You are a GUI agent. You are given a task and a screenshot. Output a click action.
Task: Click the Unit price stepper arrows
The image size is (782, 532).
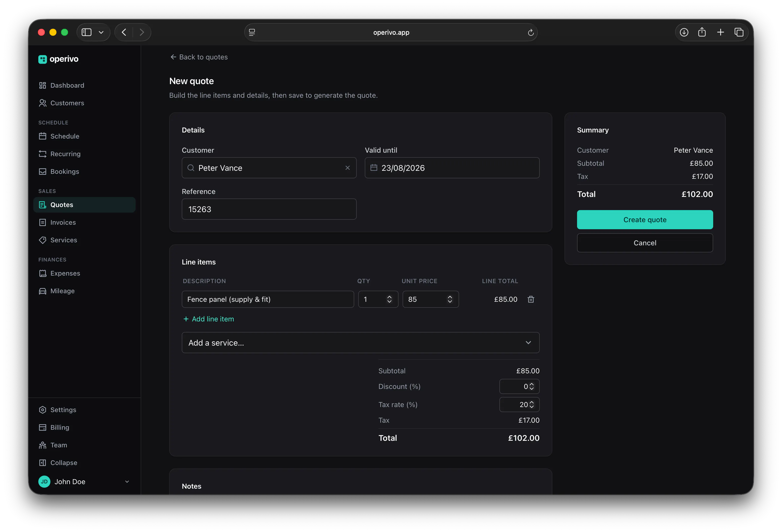(450, 299)
